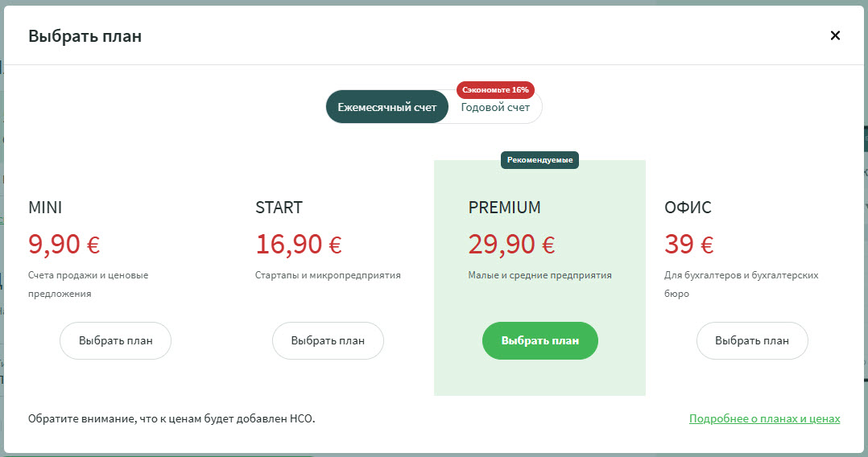Click the PREMIUM plan title

click(504, 208)
